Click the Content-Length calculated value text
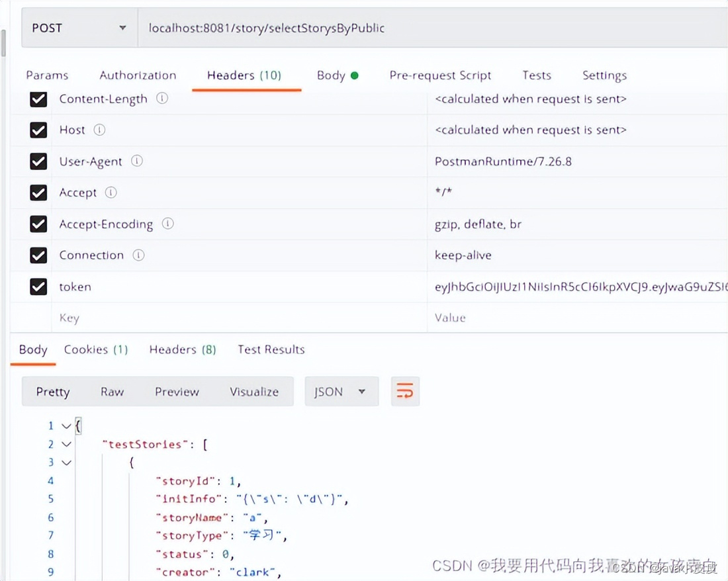Image resolution: width=728 pixels, height=581 pixels. pyautogui.click(x=531, y=99)
